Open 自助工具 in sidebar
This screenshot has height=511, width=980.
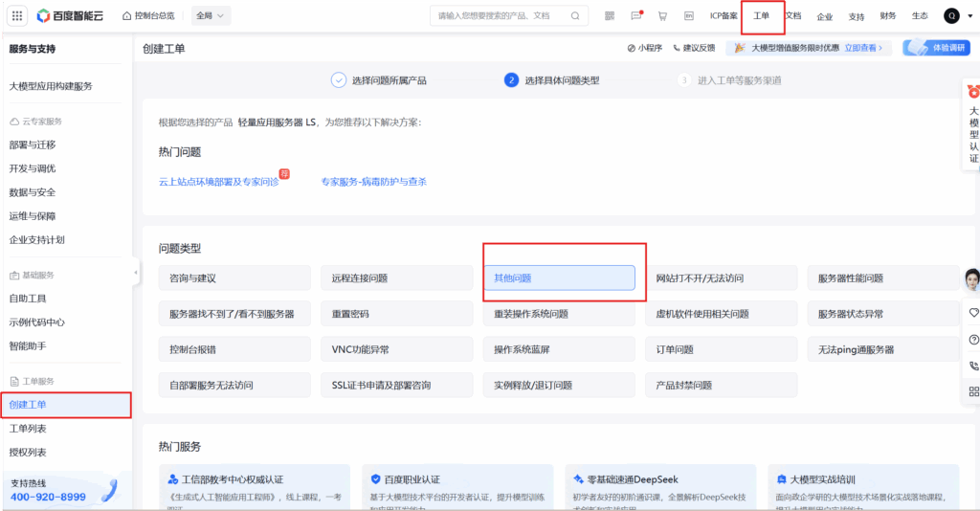[28, 299]
